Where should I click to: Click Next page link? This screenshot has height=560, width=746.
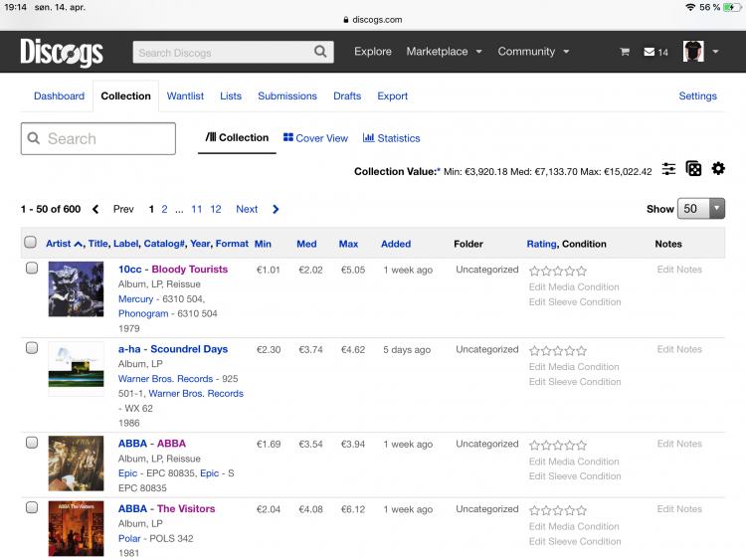247,209
